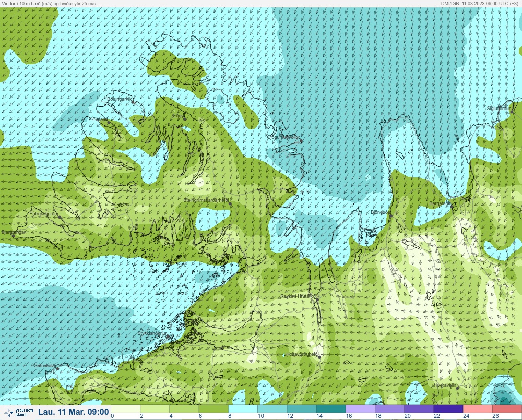Click the 'Steingrímsfjarðarheiði' label text
The image size is (522, 420).
pos(206,200)
